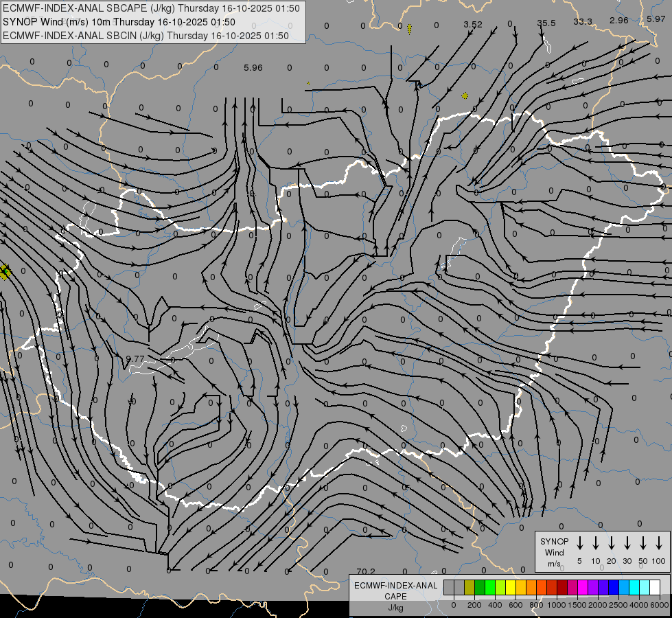The image size is (672, 618).
Task: Click the 5 m/s wind arrow in legend
Action: pos(579,543)
